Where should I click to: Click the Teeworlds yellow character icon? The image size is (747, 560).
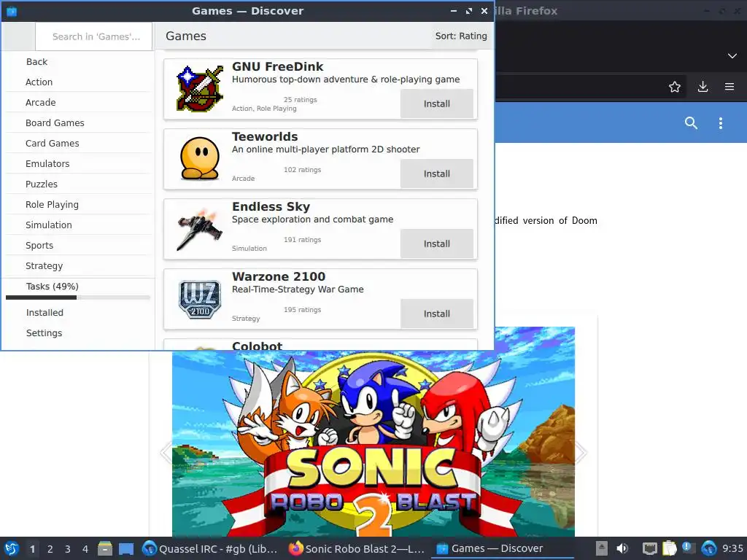(200, 158)
